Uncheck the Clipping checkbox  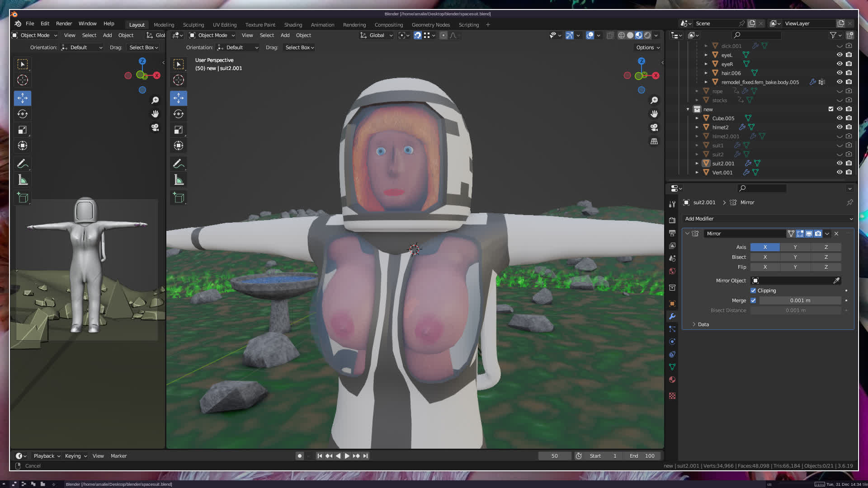click(753, 291)
